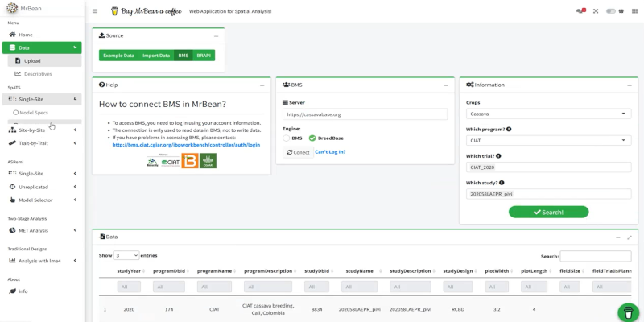Viewport: 644px width, 322px height.
Task: Open the BMS login help link
Action: (x=186, y=145)
